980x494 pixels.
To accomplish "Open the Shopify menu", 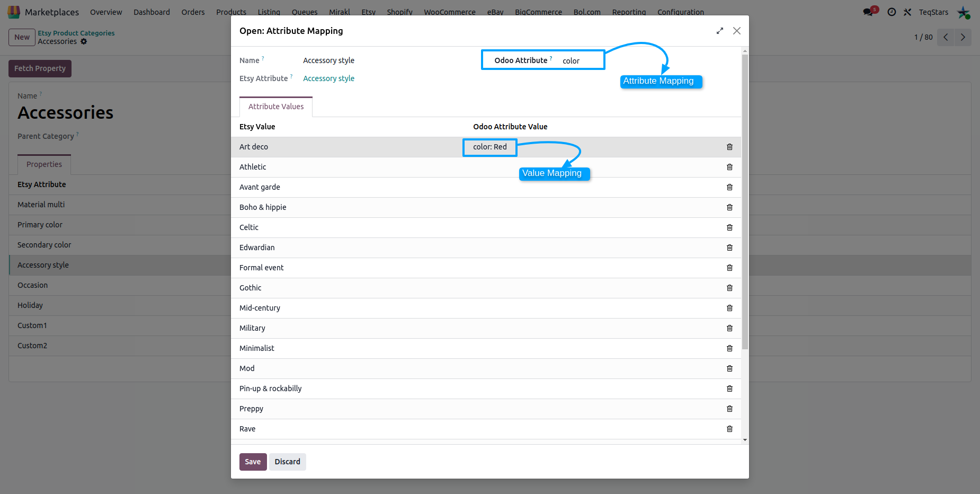I will 399,12.
